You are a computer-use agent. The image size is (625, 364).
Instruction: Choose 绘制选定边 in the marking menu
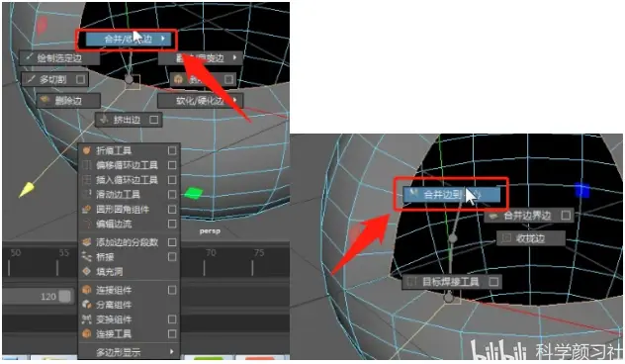pyautogui.click(x=59, y=58)
